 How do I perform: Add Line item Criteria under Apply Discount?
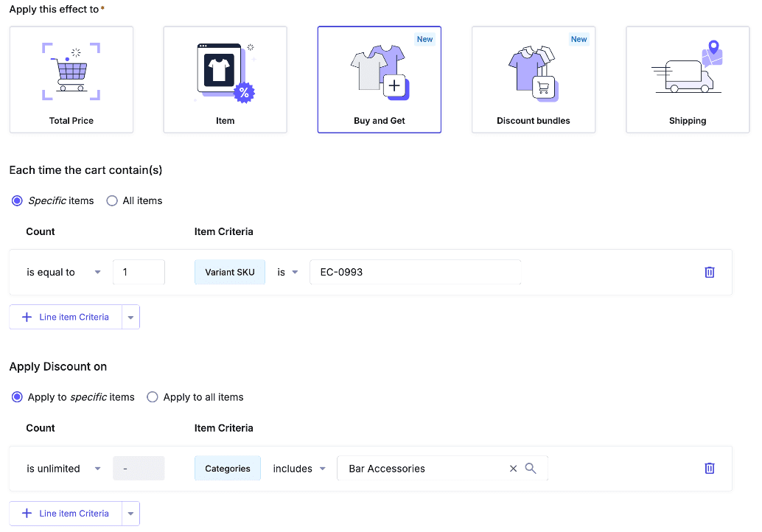point(66,514)
